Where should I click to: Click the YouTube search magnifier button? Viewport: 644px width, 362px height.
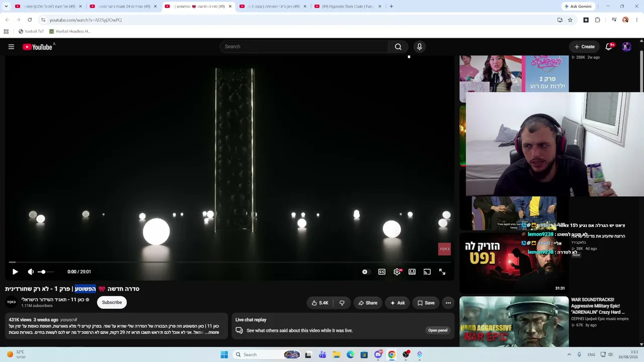tap(398, 47)
